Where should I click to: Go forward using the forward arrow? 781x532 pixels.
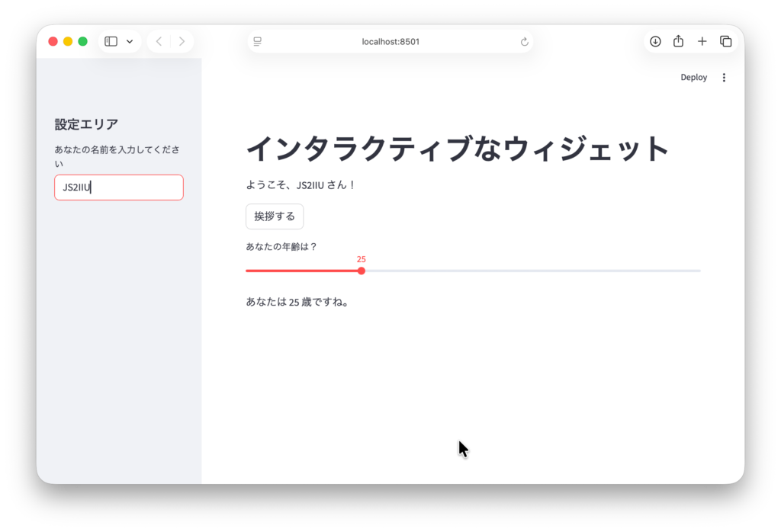click(x=182, y=41)
